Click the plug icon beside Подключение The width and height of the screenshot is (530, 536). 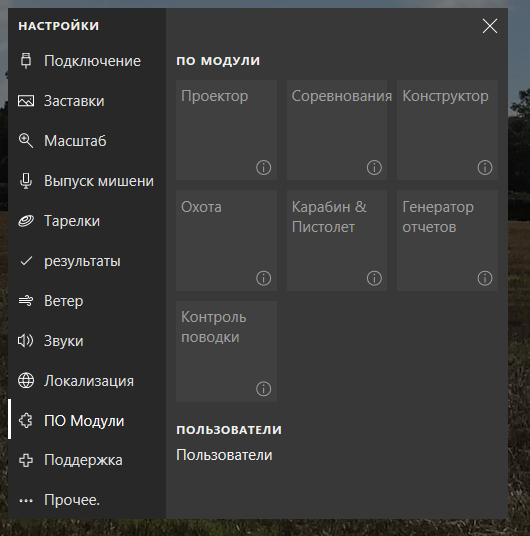tap(26, 61)
